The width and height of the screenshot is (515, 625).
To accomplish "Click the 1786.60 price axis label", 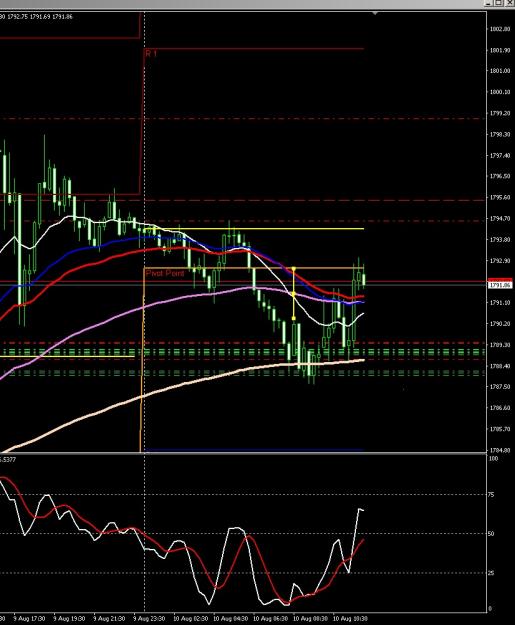I will [500, 408].
